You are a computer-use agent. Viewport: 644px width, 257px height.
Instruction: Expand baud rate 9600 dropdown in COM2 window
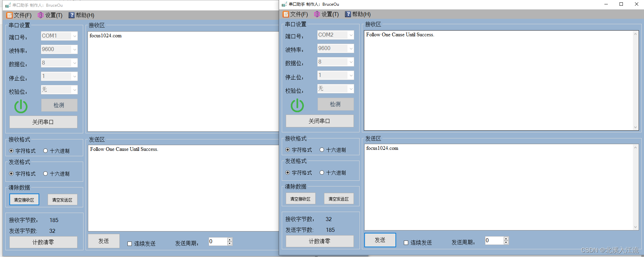pyautogui.click(x=351, y=48)
